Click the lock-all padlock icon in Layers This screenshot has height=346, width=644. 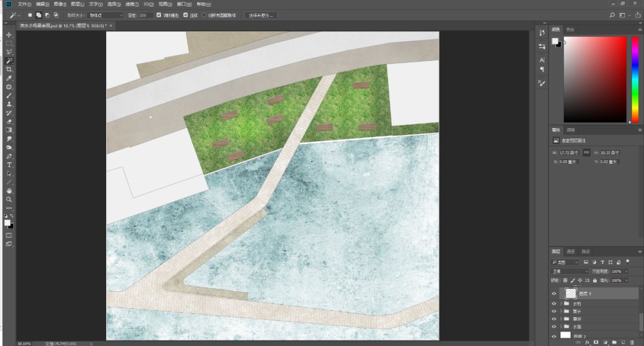pos(595,280)
